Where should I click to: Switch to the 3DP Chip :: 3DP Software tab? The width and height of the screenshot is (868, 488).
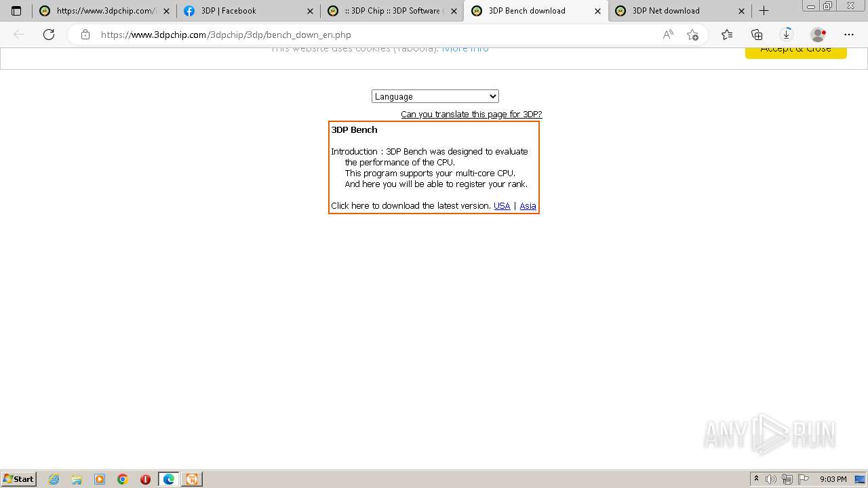click(x=391, y=11)
